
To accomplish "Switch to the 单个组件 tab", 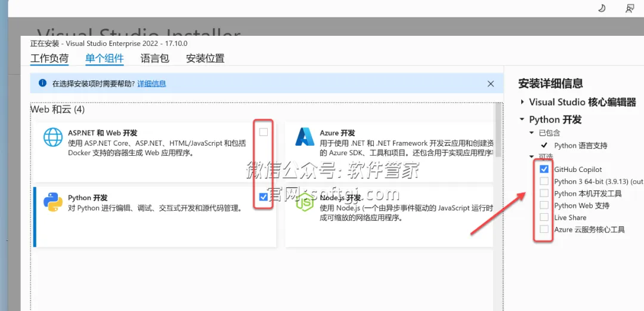I will 105,58.
